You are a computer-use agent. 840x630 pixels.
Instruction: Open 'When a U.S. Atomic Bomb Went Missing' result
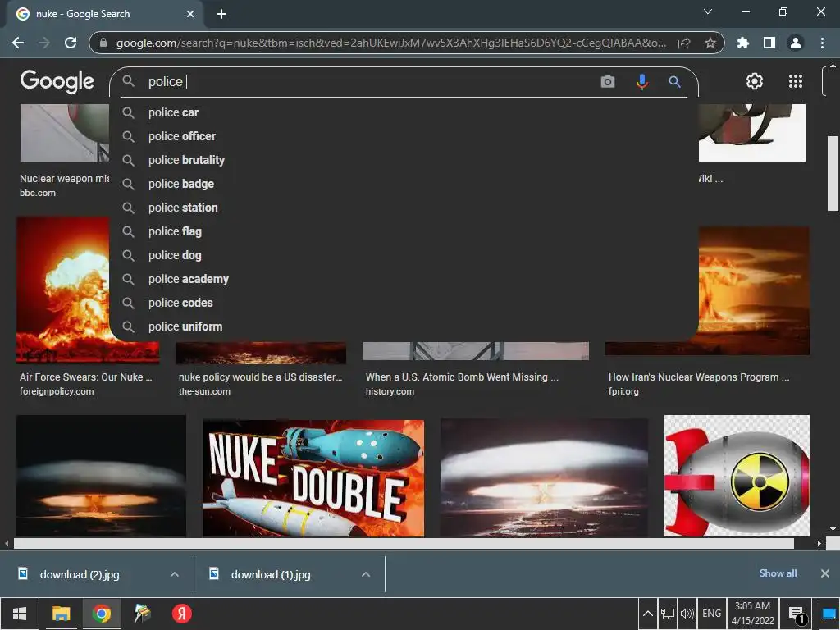(462, 377)
